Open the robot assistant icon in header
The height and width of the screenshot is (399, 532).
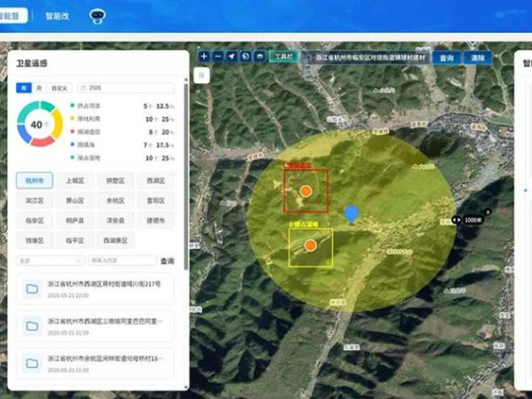click(98, 16)
